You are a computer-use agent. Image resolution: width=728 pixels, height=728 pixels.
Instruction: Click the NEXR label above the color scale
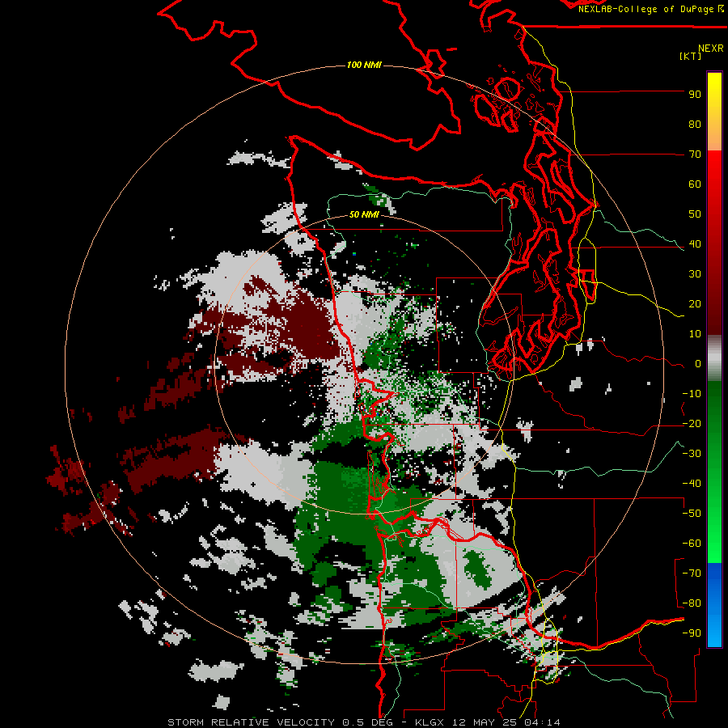point(711,49)
